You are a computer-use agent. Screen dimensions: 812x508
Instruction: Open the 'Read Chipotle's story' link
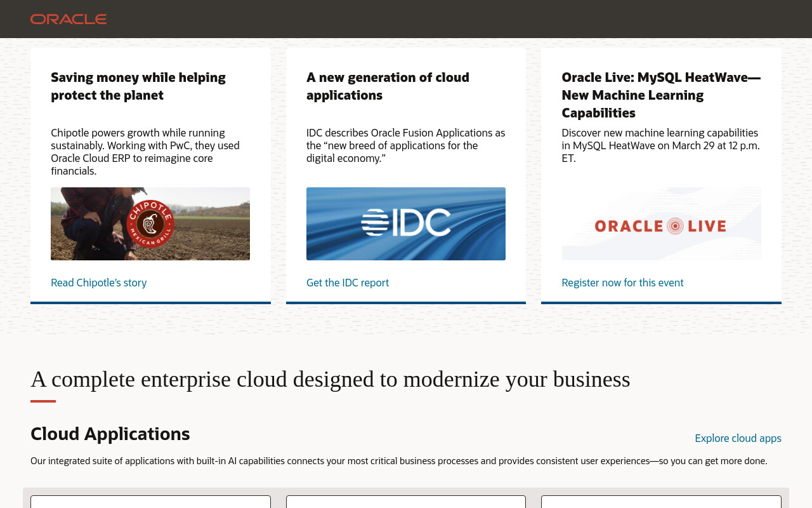tap(99, 283)
